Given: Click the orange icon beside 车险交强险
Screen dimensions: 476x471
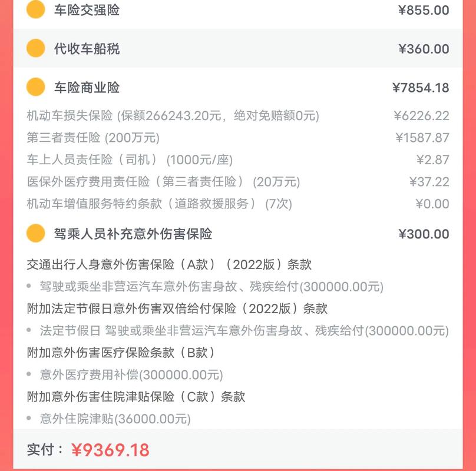Looking at the screenshot, I should click(35, 9).
